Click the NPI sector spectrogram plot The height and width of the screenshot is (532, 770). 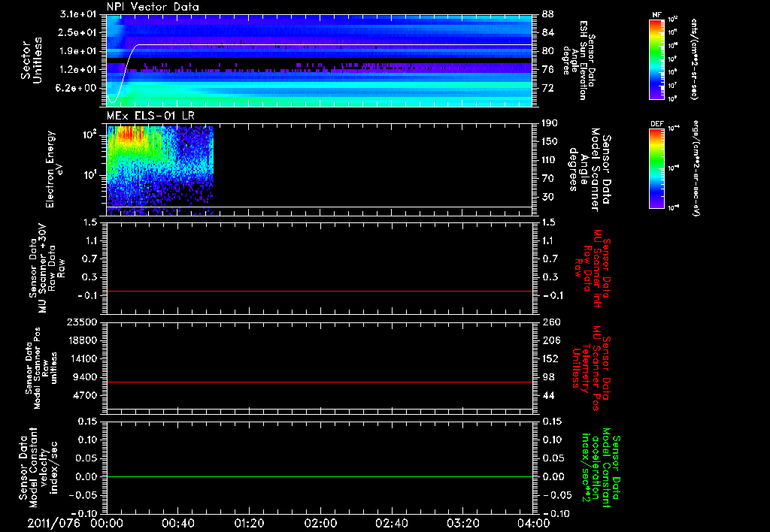point(319,61)
